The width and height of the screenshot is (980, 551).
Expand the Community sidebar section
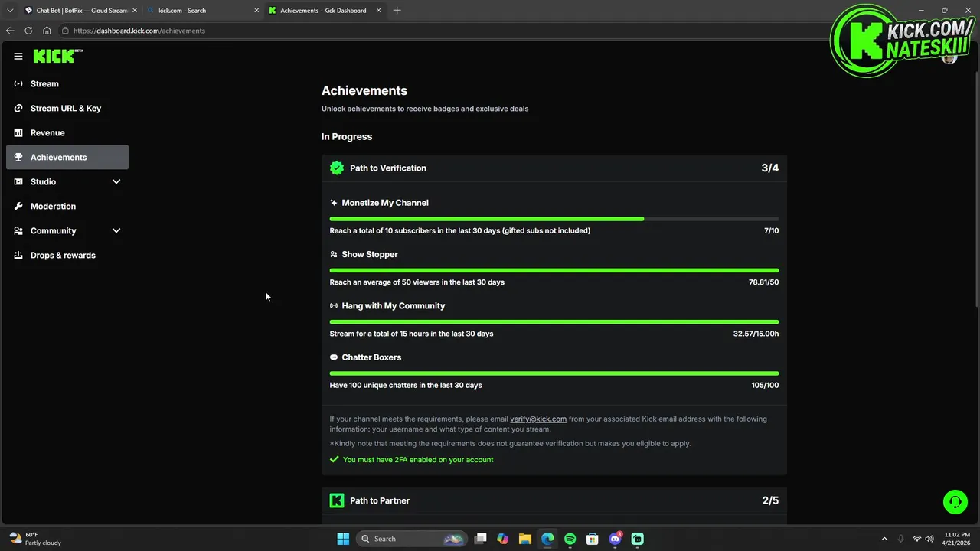pos(116,230)
